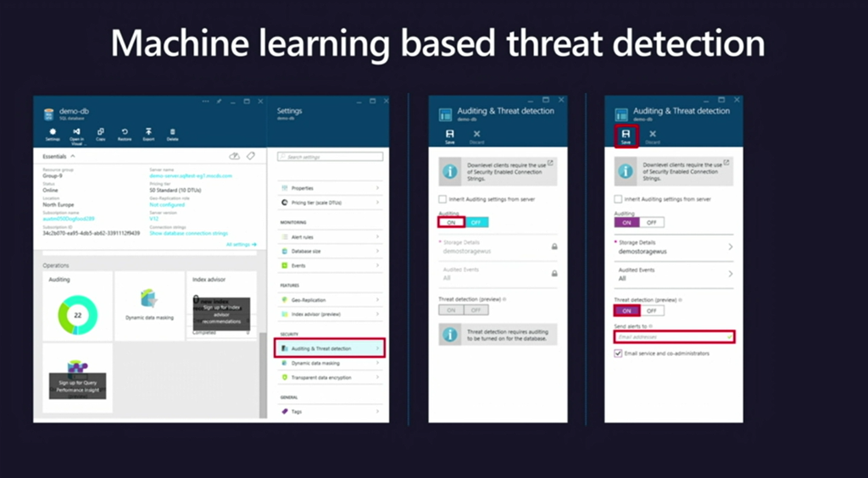Image resolution: width=868 pixels, height=478 pixels.
Task: Click Save in right Auditing blade
Action: 626,136
